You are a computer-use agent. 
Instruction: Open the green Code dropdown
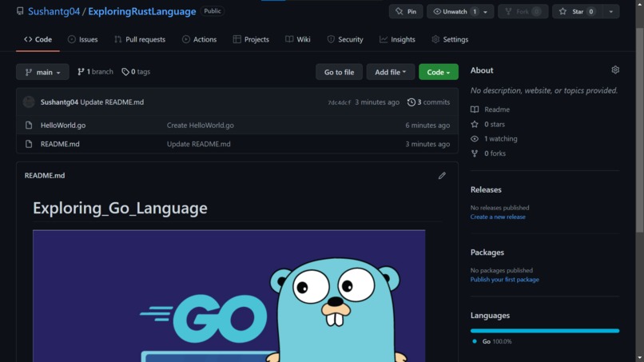coord(438,72)
